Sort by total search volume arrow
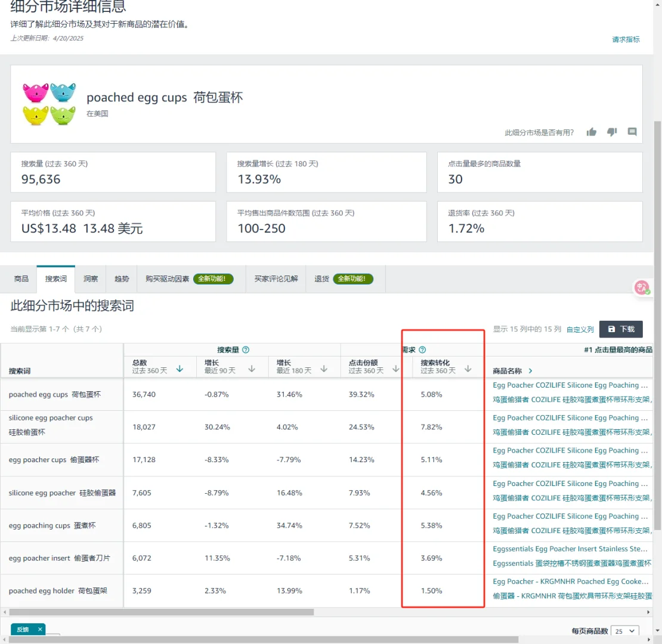 coord(180,369)
